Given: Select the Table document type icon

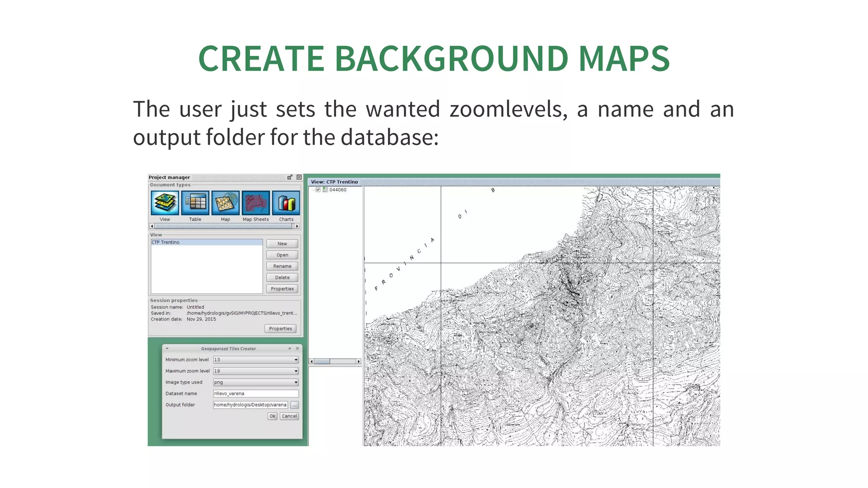Looking at the screenshot, I should (195, 203).
